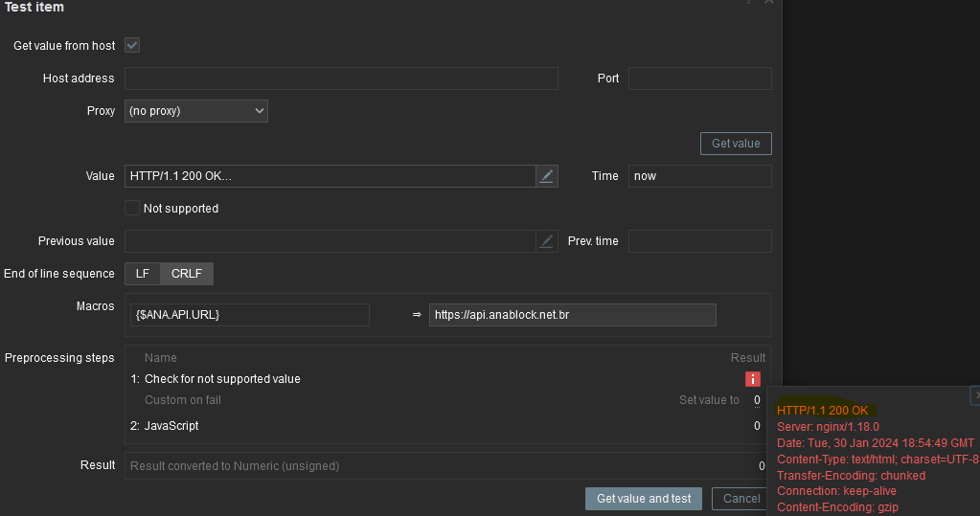Click the Host address input field
This screenshot has width=980, height=516.
(x=341, y=79)
